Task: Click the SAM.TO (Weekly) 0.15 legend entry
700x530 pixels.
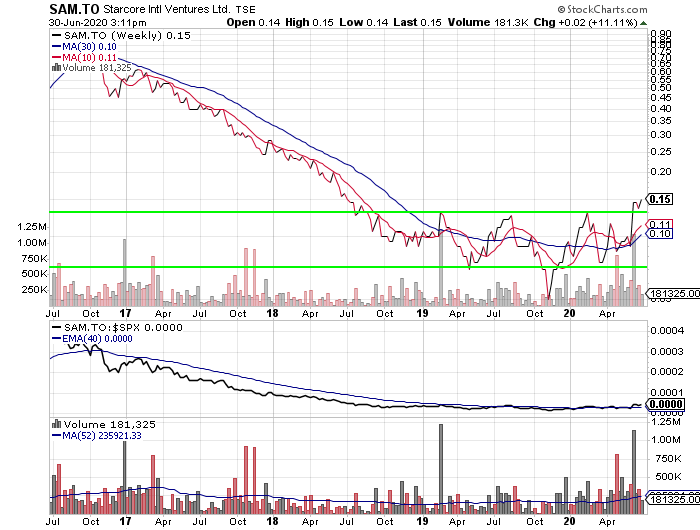Action: pos(127,36)
